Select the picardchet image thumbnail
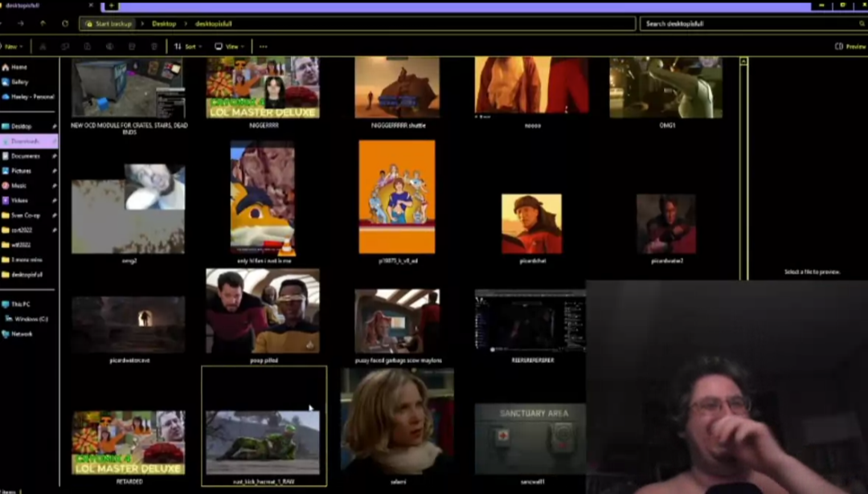 tap(531, 223)
